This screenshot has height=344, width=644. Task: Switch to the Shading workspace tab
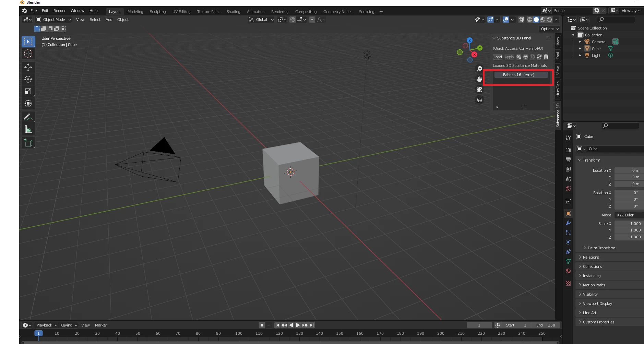click(x=233, y=12)
